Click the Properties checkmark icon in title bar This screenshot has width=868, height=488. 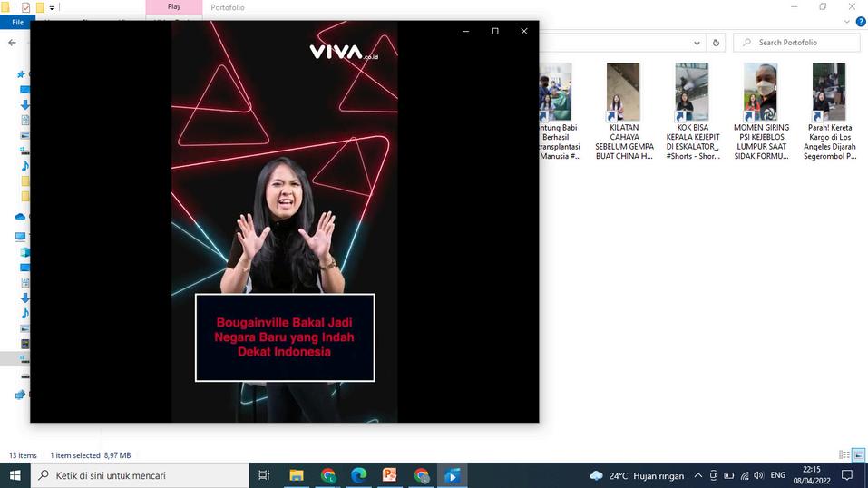coord(25,8)
